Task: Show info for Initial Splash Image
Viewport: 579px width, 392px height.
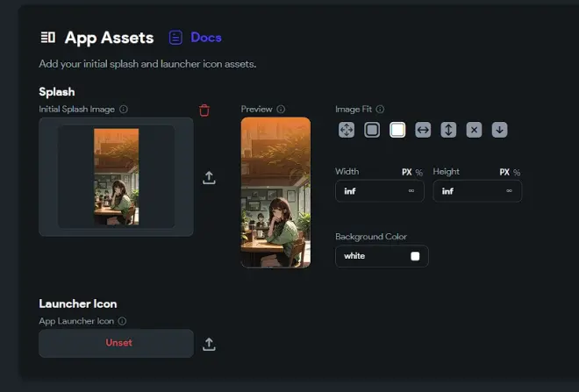Action: coord(124,110)
